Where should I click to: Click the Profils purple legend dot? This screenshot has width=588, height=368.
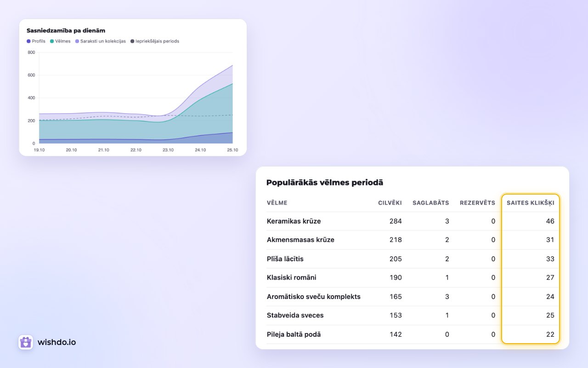pyautogui.click(x=28, y=41)
